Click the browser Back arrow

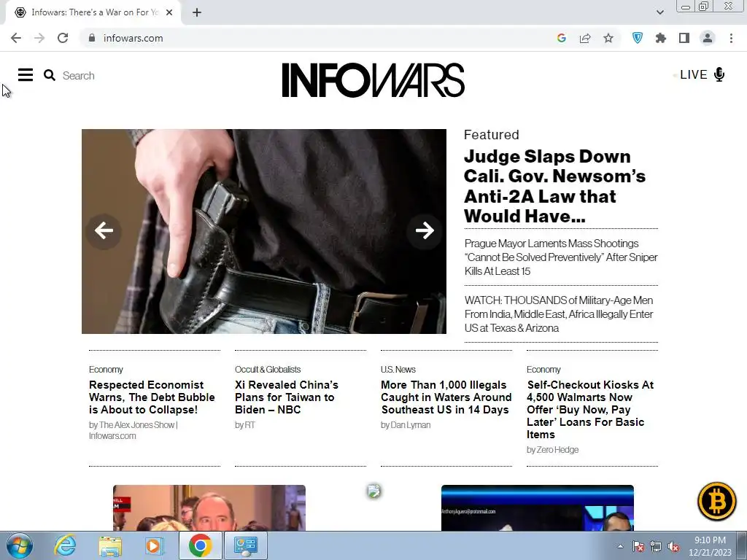16,38
